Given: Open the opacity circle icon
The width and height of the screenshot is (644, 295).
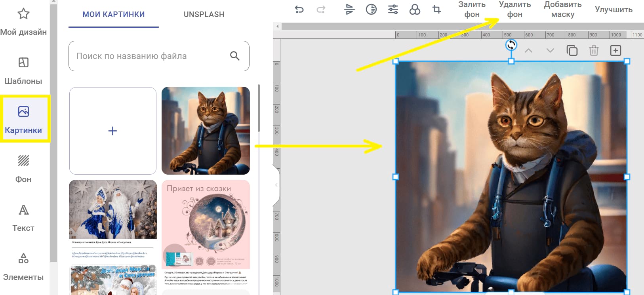Looking at the screenshot, I should click(371, 9).
